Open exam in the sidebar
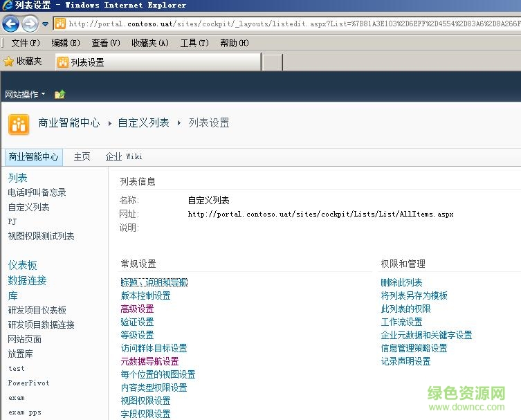The image size is (521, 420). 17,398
